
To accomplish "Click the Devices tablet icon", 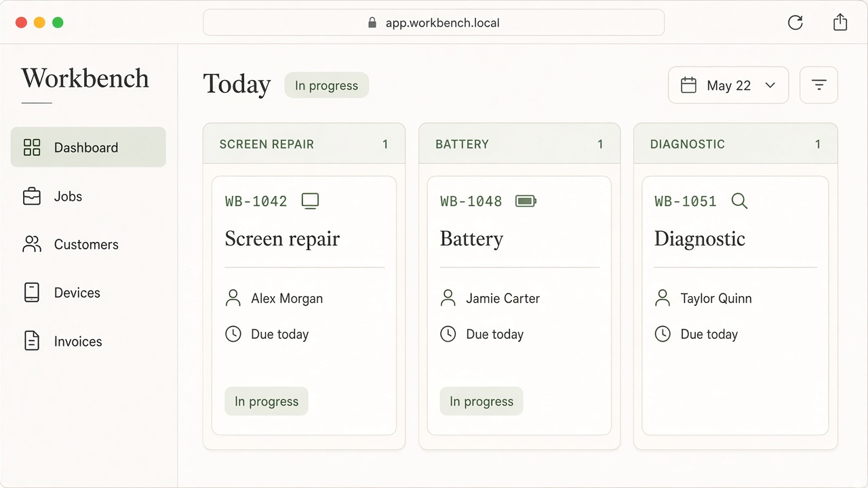I will coord(32,293).
